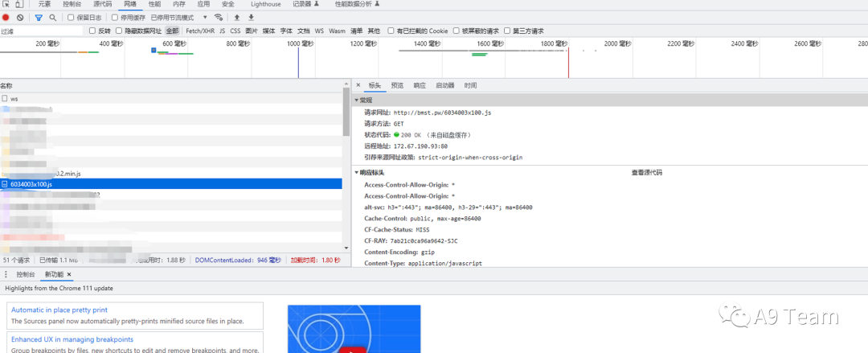
Task: Filter requests by Wasm type
Action: pyautogui.click(x=337, y=31)
